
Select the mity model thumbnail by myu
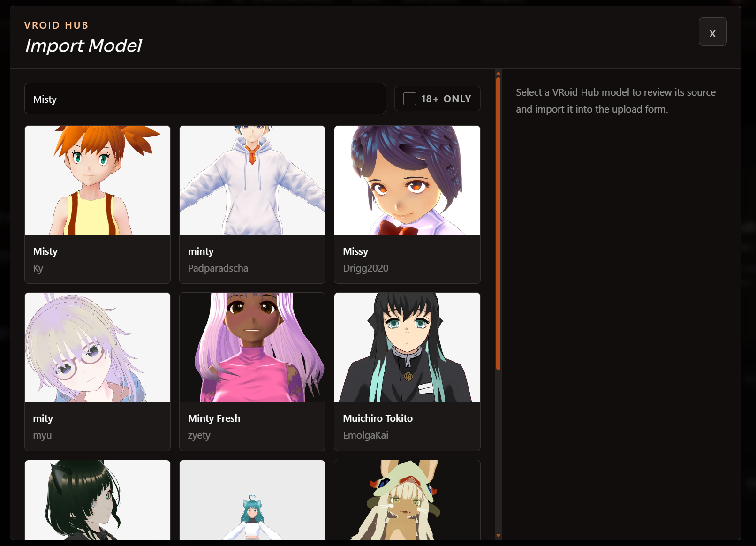click(x=98, y=347)
